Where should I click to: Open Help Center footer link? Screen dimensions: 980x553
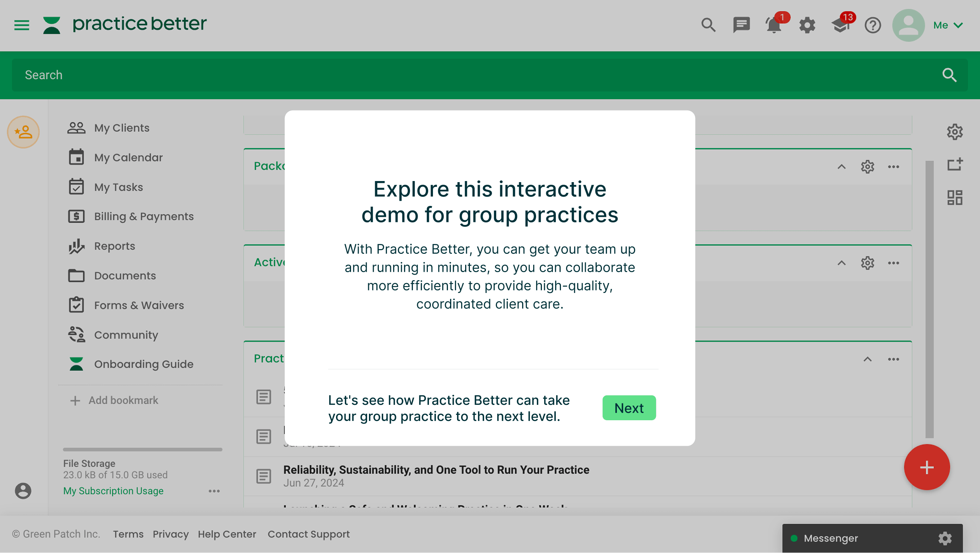[x=227, y=534]
